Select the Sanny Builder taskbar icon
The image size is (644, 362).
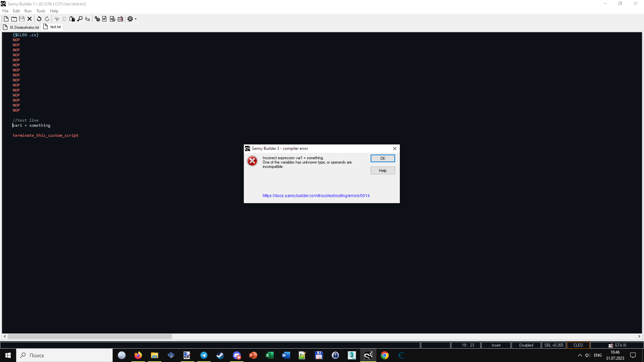tap(368, 355)
